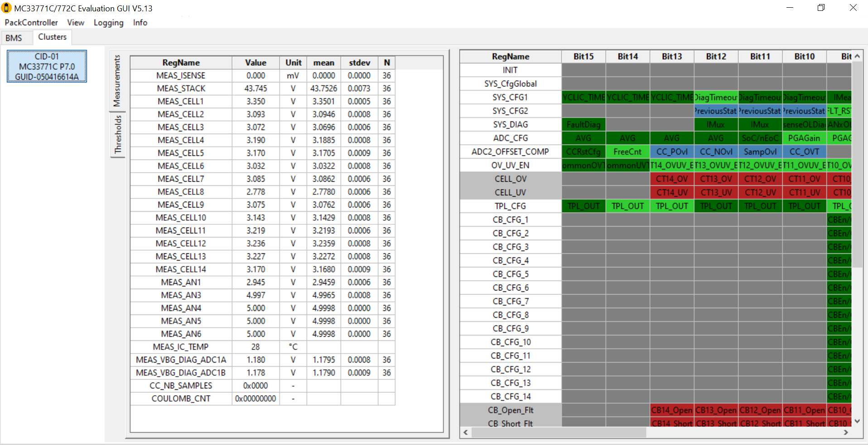Image resolution: width=868 pixels, height=445 pixels.
Task: Click the app icon in the title bar
Action: click(6, 8)
